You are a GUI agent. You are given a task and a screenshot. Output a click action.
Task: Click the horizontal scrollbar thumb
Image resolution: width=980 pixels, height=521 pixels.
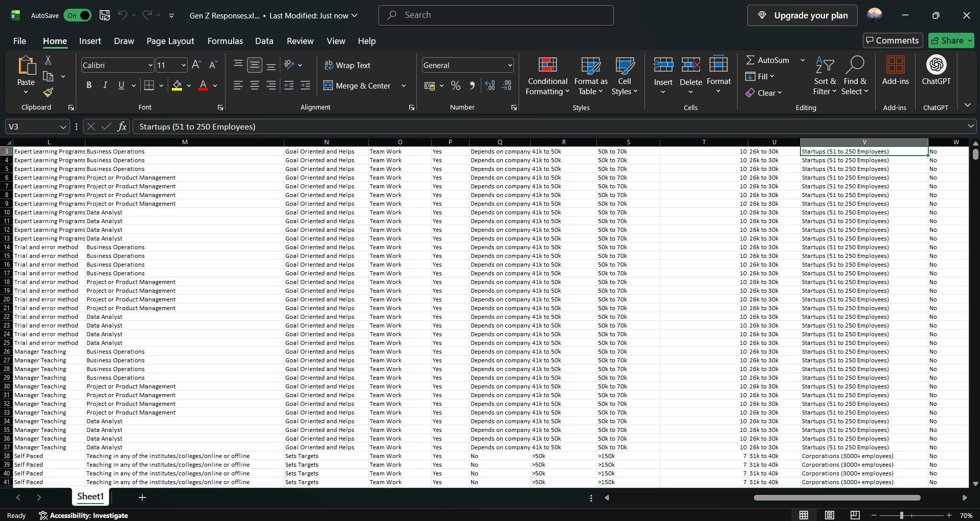(x=837, y=497)
